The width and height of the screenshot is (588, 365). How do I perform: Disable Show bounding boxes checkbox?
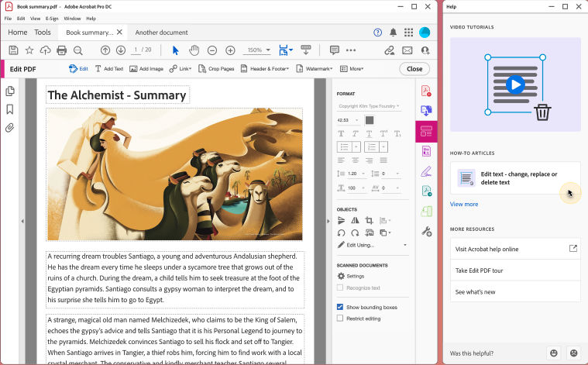340,307
